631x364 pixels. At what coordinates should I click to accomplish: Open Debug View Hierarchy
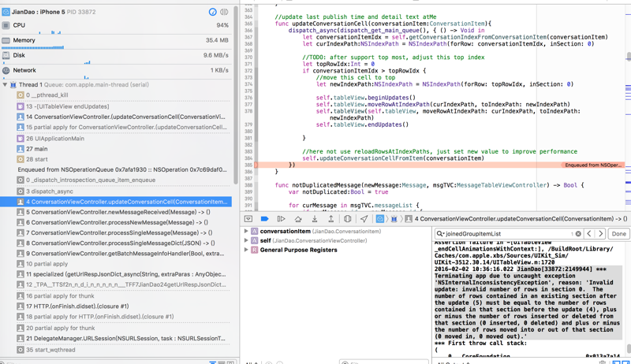pyautogui.click(x=347, y=219)
